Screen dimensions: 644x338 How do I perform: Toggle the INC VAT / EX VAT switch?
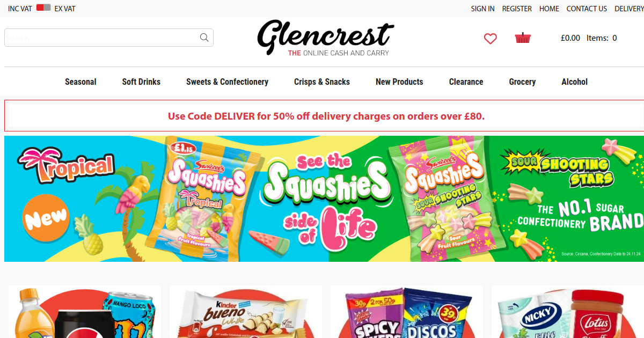(43, 8)
